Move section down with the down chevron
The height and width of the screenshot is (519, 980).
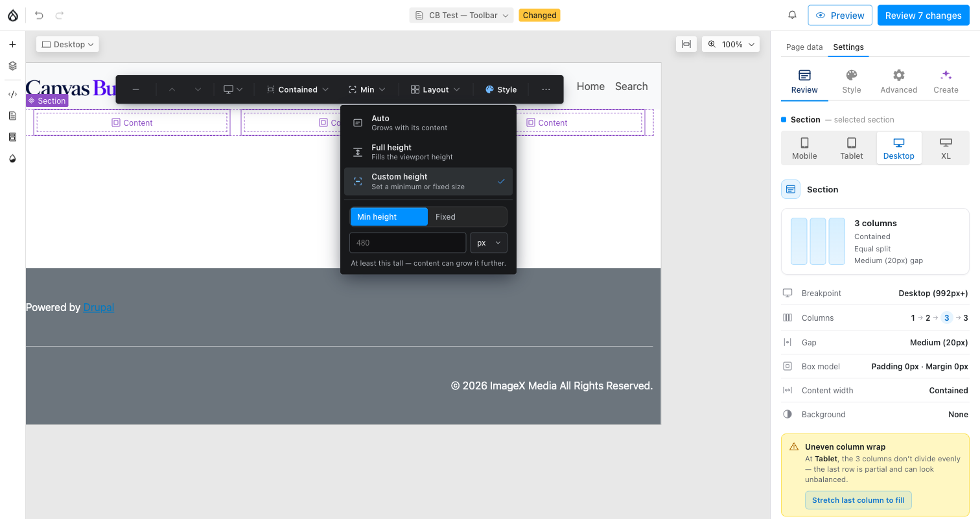coord(198,89)
